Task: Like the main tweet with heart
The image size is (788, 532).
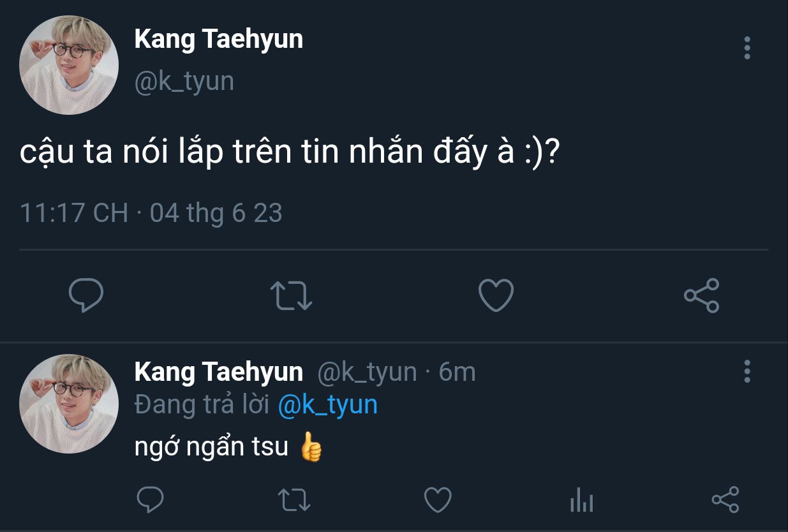Action: point(496,295)
